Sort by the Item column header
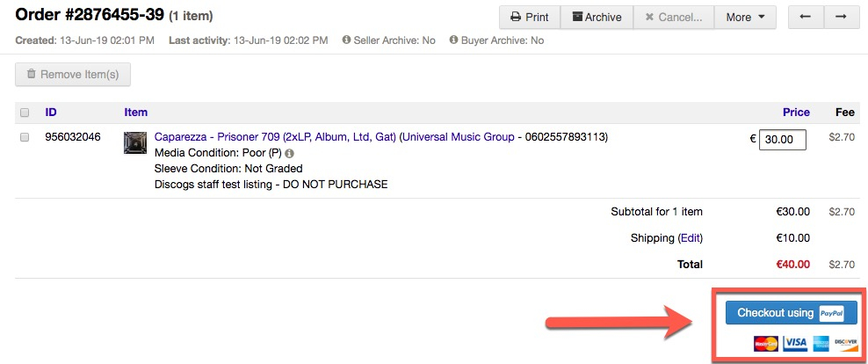The width and height of the screenshot is (868, 364). [136, 113]
